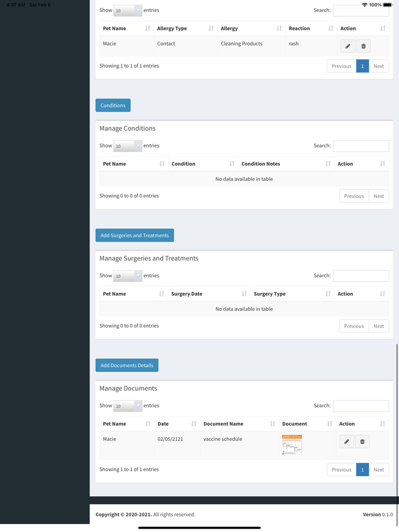Sort surgeries table by Surgery Date
This screenshot has height=532, width=399.
pos(209,293)
